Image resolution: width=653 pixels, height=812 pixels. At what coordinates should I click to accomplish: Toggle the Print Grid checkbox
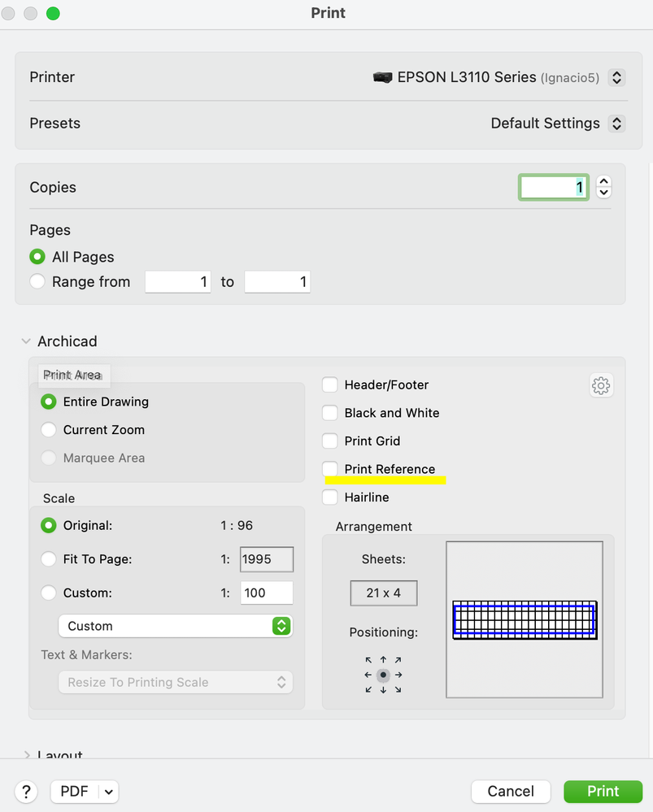click(x=330, y=441)
